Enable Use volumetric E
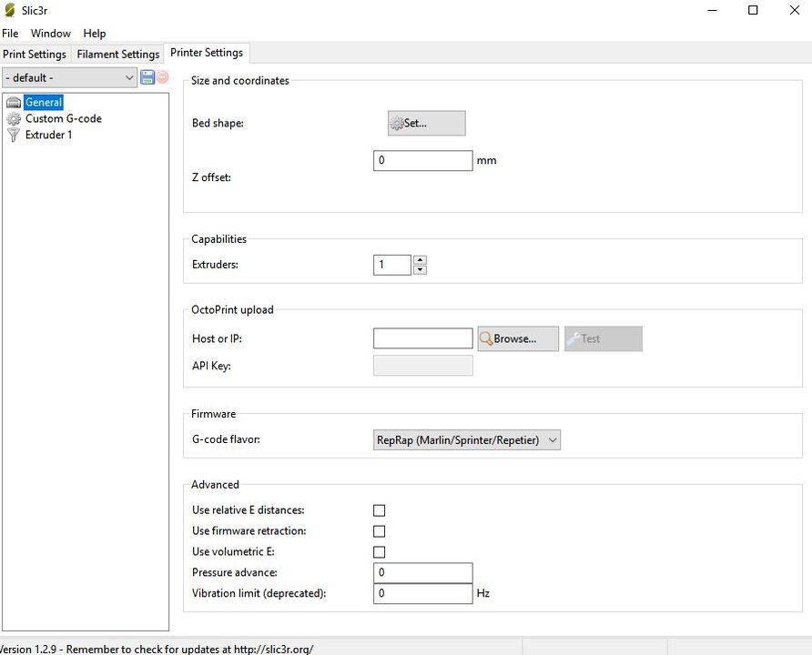The image size is (812, 655). tap(379, 552)
